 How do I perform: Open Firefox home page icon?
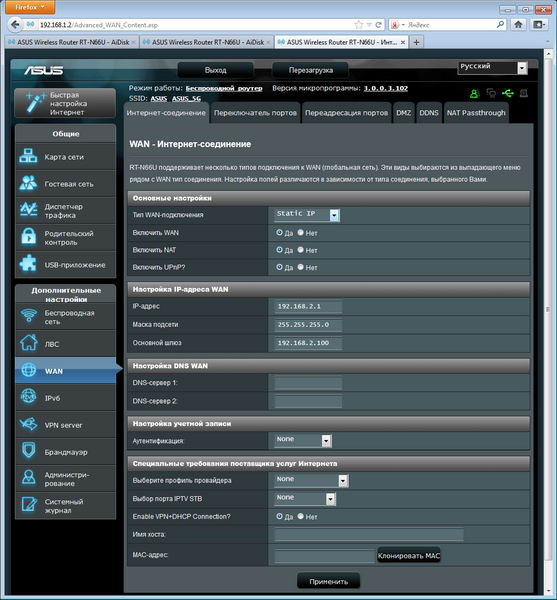coord(518,25)
